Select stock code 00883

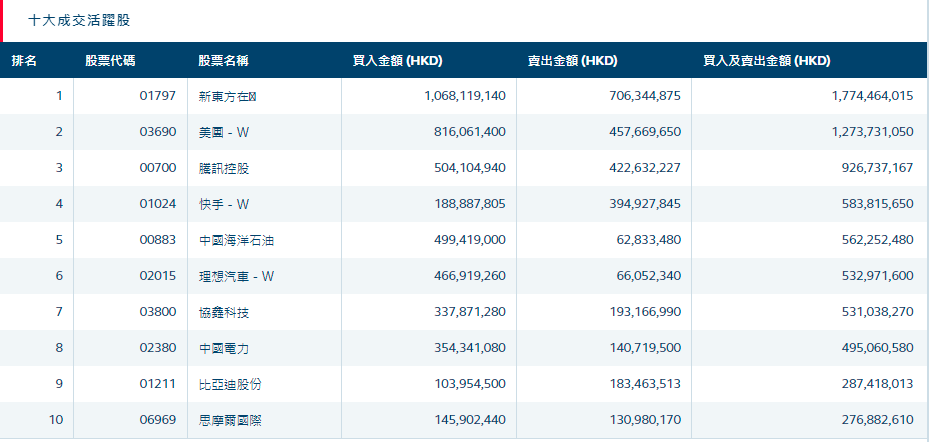tap(158, 240)
